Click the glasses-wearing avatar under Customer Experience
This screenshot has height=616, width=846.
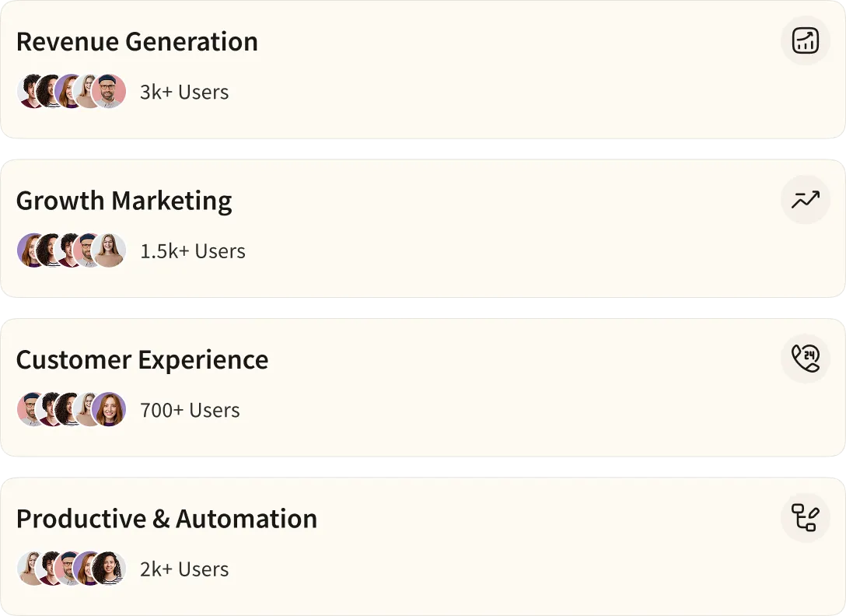(x=31, y=409)
